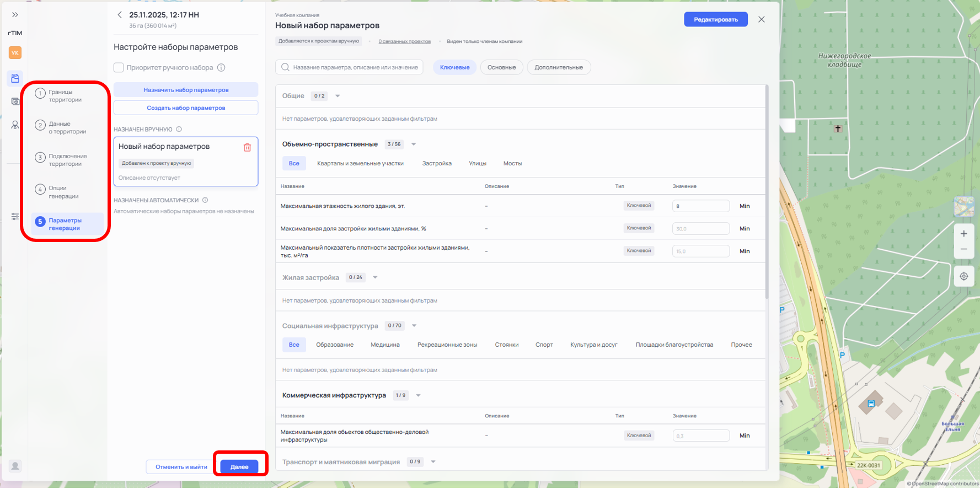980x489 pixels.
Task: Toggle the Дополнительные filter chip
Action: coord(558,67)
